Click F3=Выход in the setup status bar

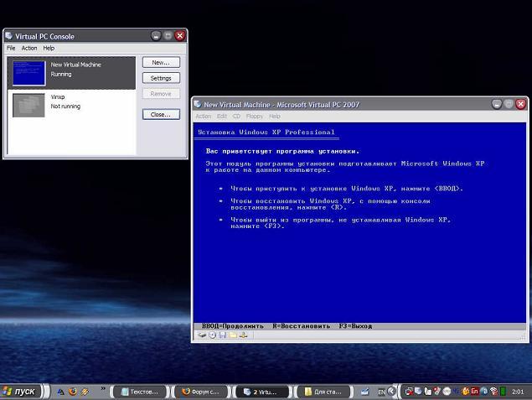(355, 326)
